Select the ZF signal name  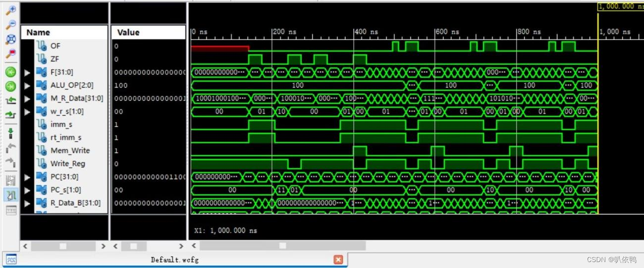[54, 59]
